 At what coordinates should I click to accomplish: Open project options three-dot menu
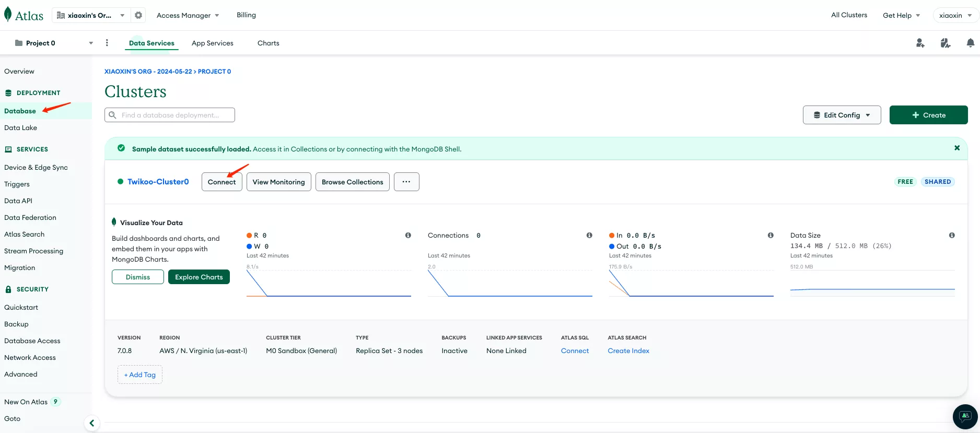point(107,43)
